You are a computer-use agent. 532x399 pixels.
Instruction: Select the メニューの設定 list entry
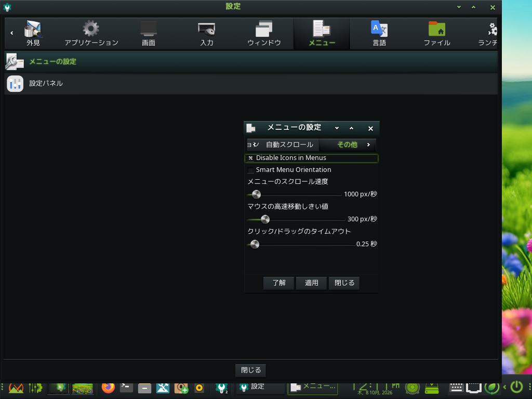click(x=251, y=62)
